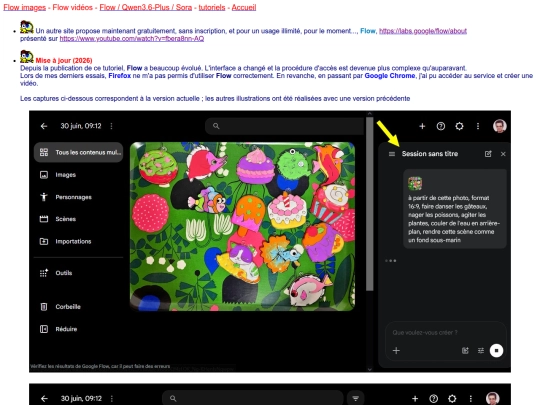Open the labs.google/flow/about link
This screenshot has width=540, height=405.
coord(423,31)
